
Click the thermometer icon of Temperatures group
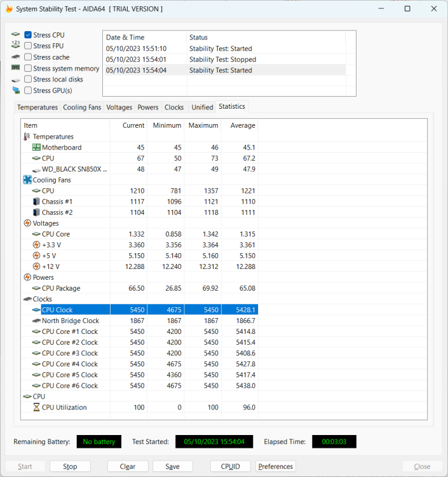point(27,137)
